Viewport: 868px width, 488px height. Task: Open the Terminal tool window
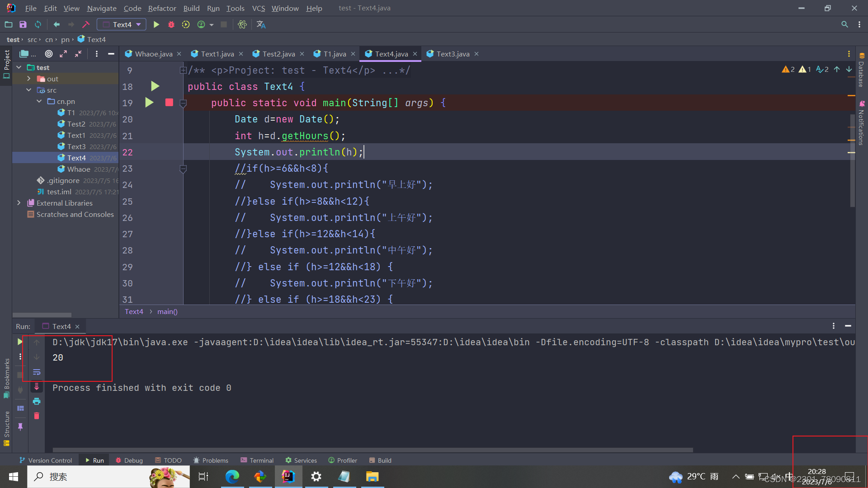(257, 460)
